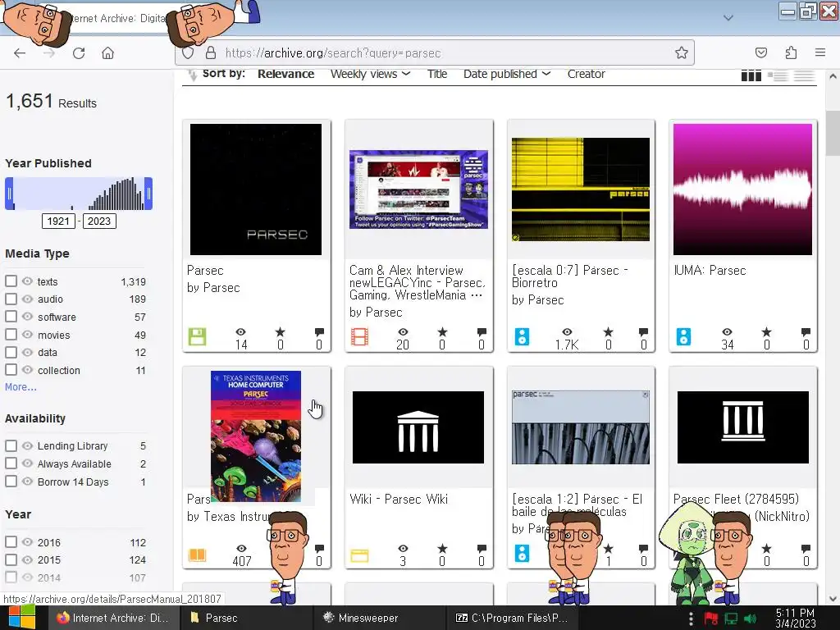840x630 pixels.
Task: Switch to C:\Program Files taskbar window
Action: pyautogui.click(x=512, y=618)
